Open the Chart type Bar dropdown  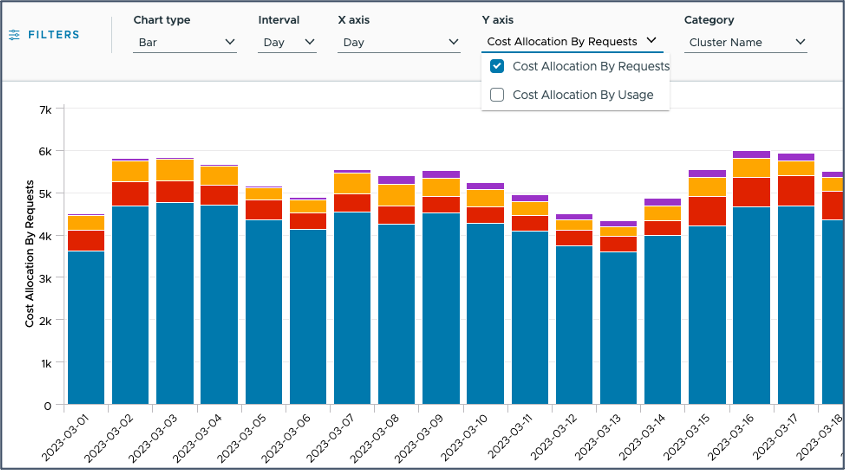[185, 42]
